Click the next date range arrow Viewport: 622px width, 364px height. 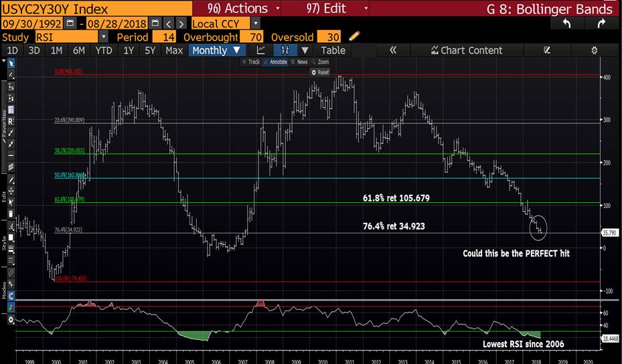point(181,23)
